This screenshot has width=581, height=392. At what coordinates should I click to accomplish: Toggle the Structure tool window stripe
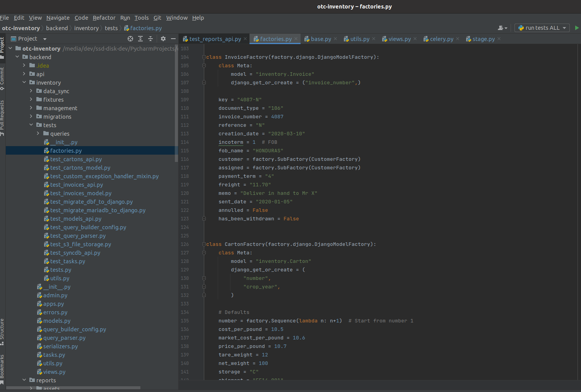coord(2,331)
